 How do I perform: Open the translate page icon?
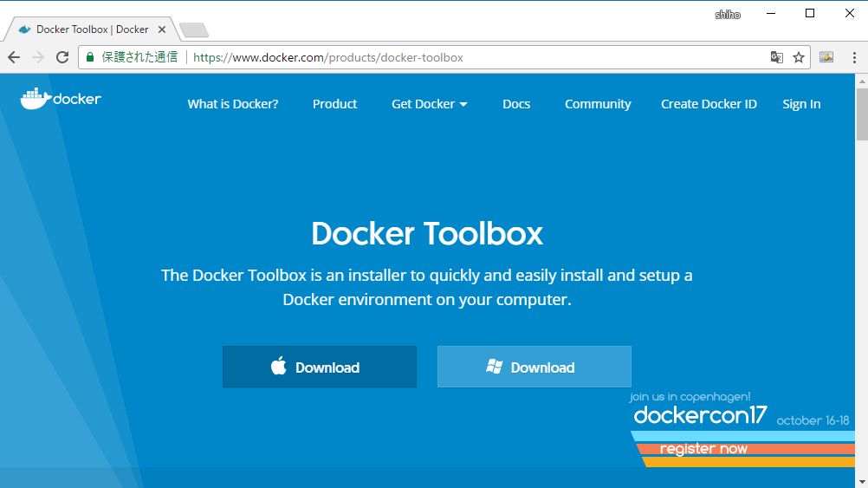click(x=777, y=57)
